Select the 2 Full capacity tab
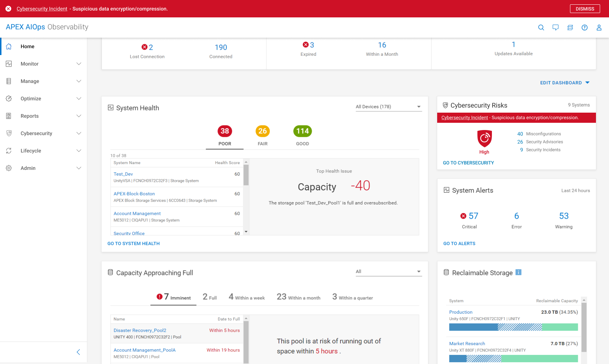The height and width of the screenshot is (364, 609). coord(210,297)
